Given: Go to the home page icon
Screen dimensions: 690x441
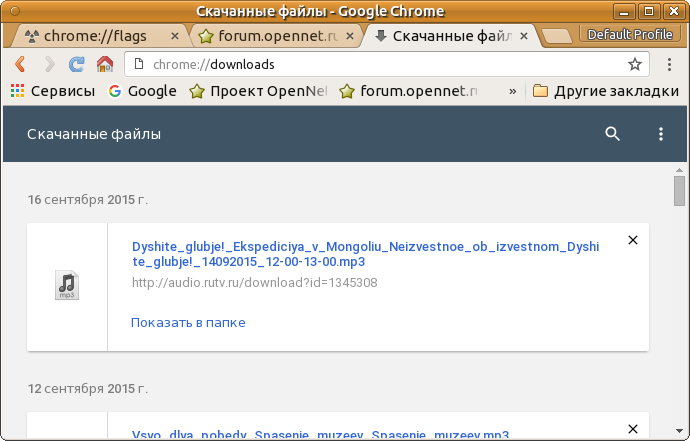Looking at the screenshot, I should 104,65.
